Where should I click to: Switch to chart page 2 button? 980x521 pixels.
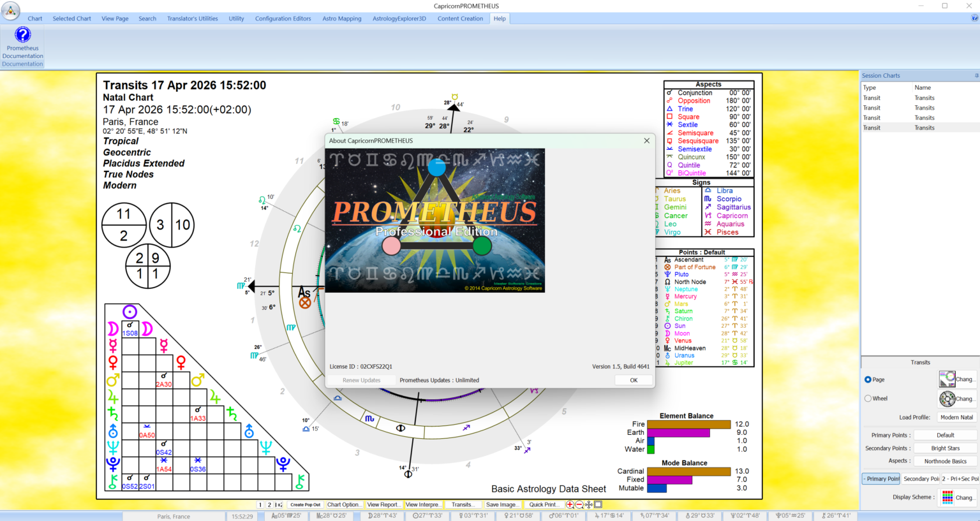pyautogui.click(x=269, y=504)
